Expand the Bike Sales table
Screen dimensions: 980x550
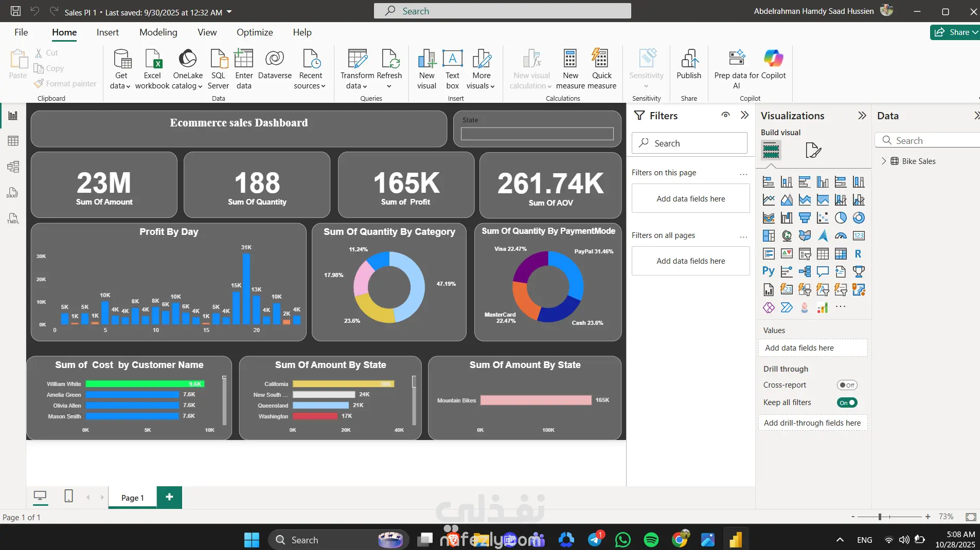pyautogui.click(x=884, y=161)
